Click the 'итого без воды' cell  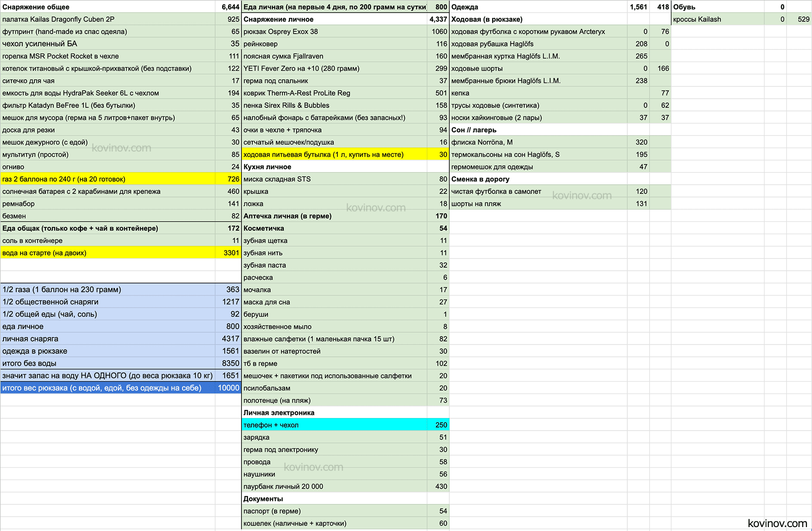(x=108, y=363)
